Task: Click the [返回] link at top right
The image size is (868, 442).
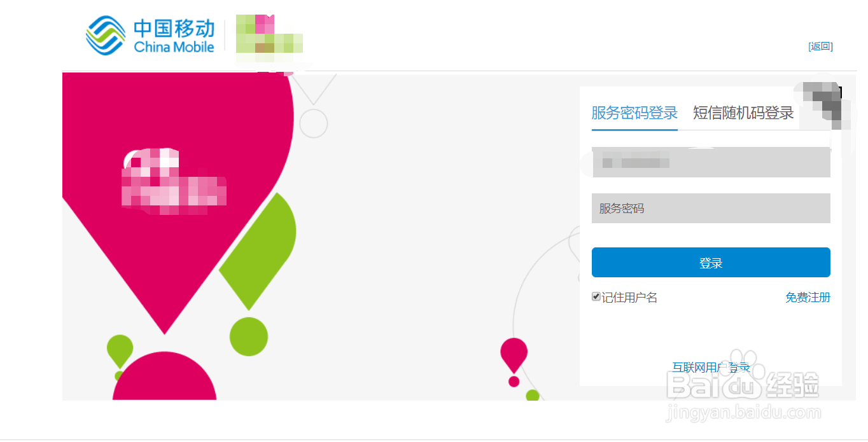Action: point(820,46)
